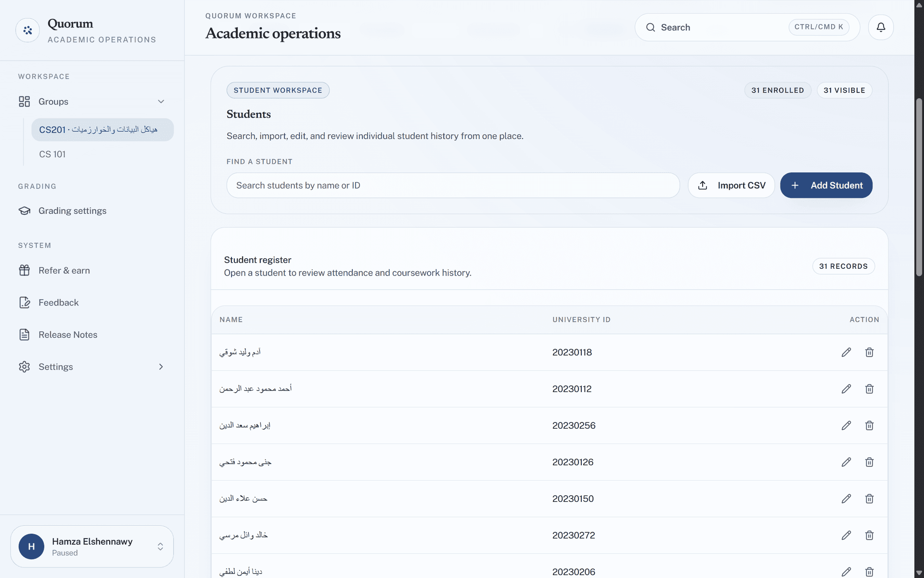Click the STUDENT WORKSPACE tag

tap(278, 91)
